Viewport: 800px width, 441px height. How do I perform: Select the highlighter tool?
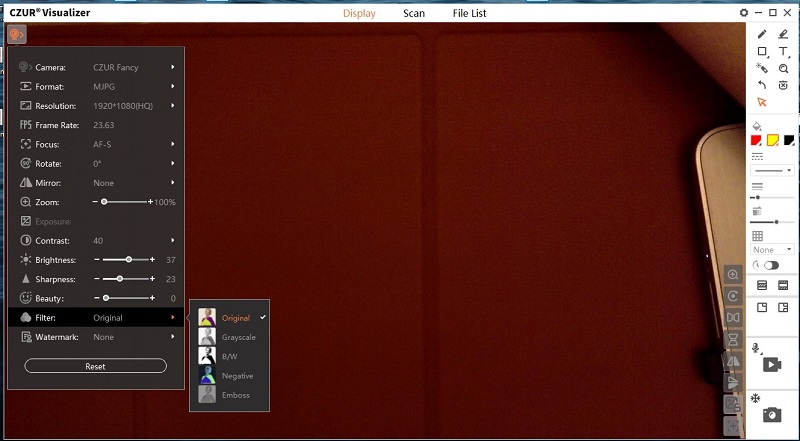783,34
